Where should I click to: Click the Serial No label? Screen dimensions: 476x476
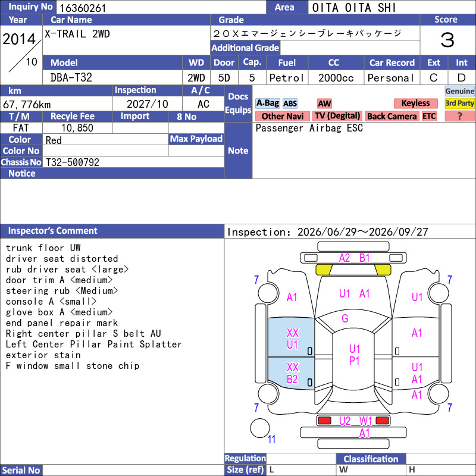(21, 470)
